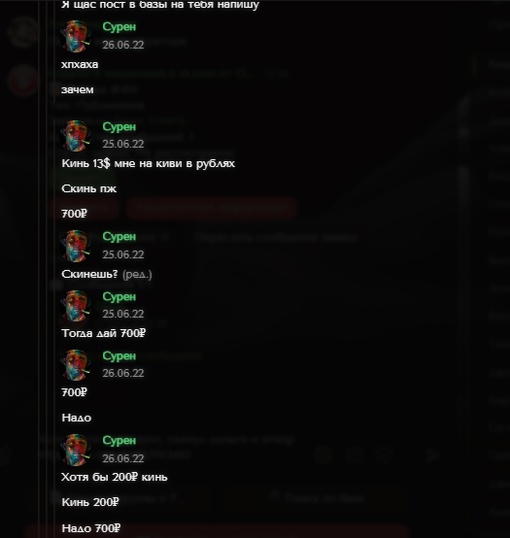510x538 pixels.
Task: Open the avatar above 'Кинь 13$ мне на киви'
Action: click(76, 136)
